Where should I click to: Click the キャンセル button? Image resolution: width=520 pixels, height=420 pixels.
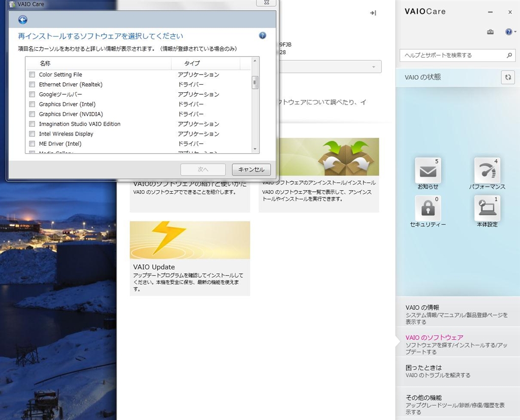pos(251,169)
